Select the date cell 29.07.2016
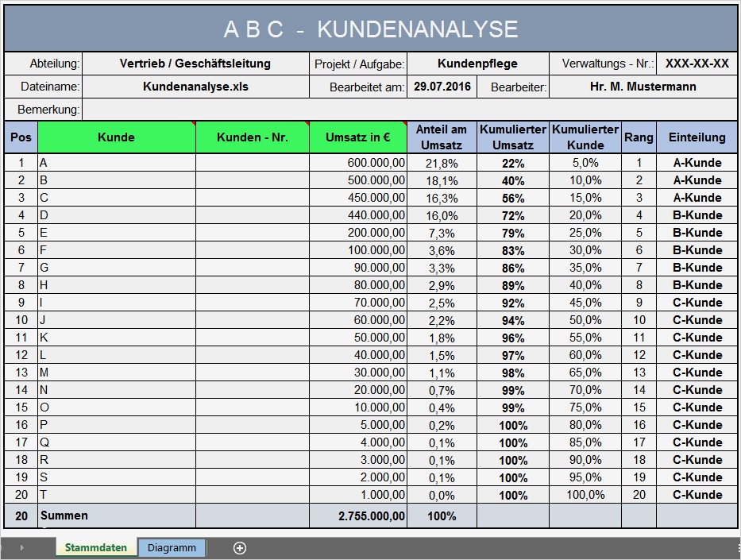This screenshot has height=560, width=741. click(442, 87)
